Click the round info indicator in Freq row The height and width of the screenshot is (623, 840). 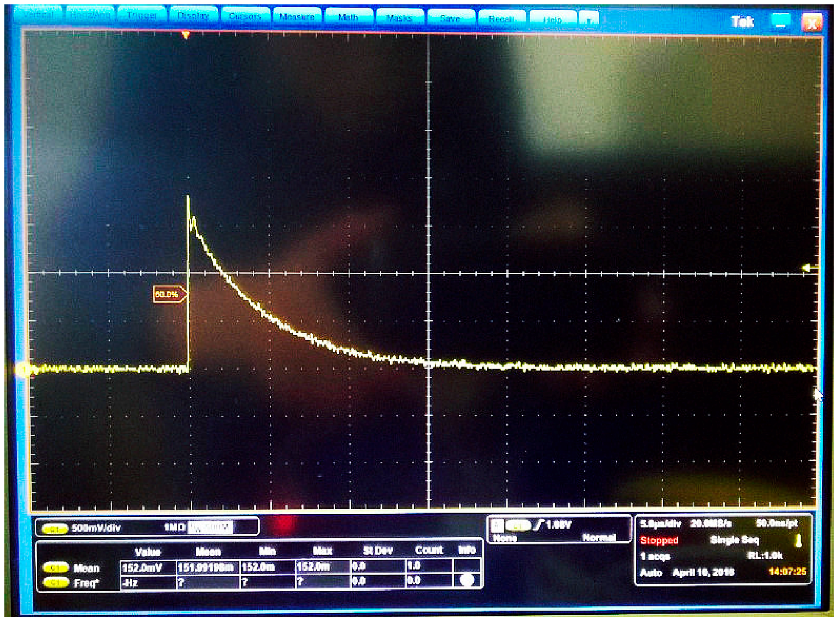(x=467, y=581)
